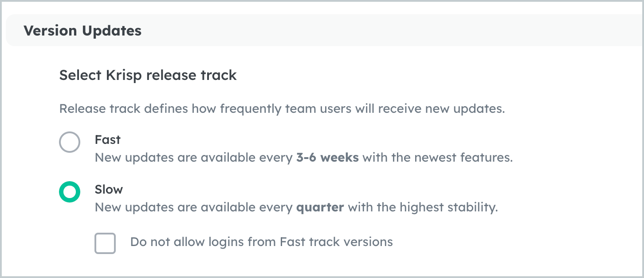This screenshot has width=644, height=278.
Task: Click "New updates are available every" under Fast
Action: pos(193,158)
